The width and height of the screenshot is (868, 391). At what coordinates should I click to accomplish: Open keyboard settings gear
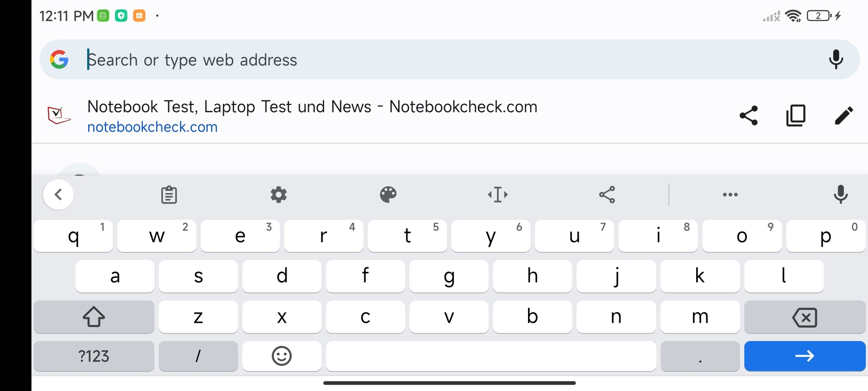(278, 195)
